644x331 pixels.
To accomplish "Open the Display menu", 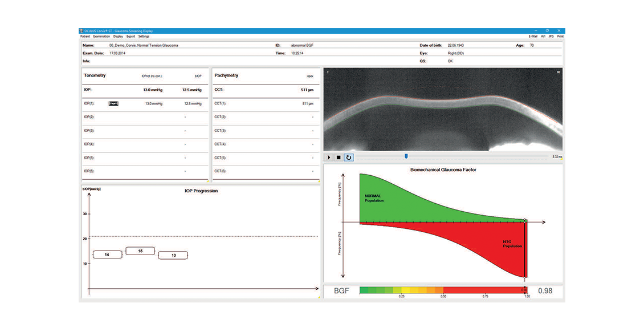I will click(x=118, y=37).
